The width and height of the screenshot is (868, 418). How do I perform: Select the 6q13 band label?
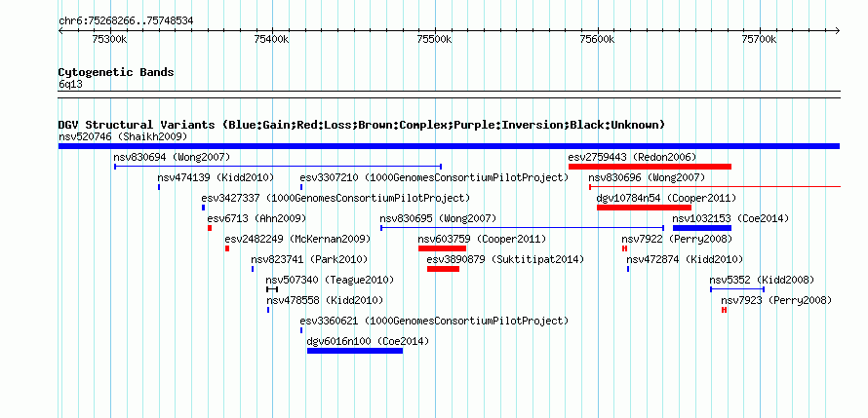[x=70, y=84]
